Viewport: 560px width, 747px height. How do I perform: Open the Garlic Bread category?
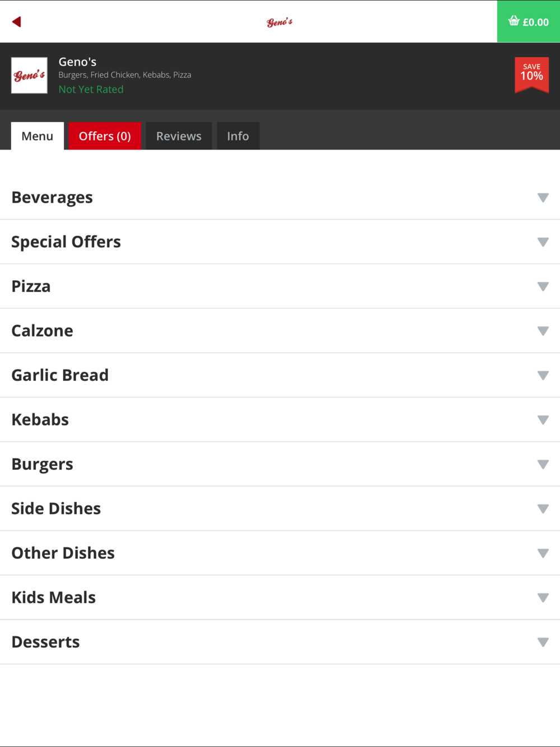[x=280, y=375]
